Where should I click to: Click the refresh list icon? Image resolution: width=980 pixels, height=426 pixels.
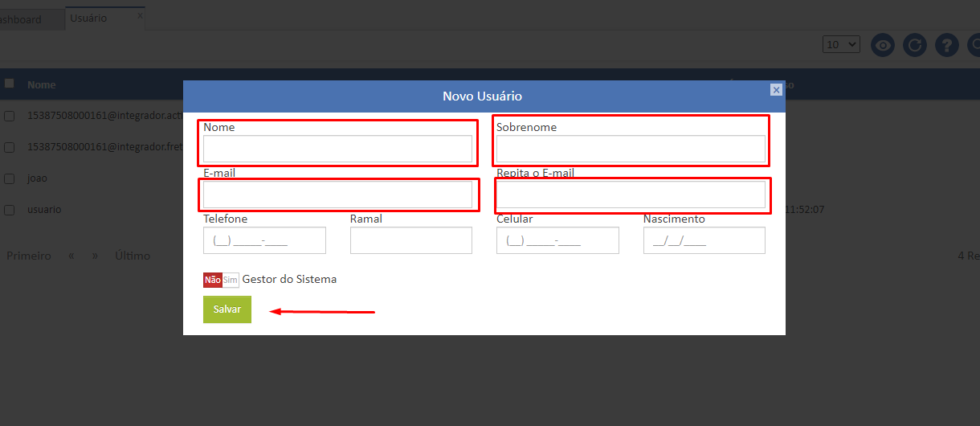[x=915, y=45]
